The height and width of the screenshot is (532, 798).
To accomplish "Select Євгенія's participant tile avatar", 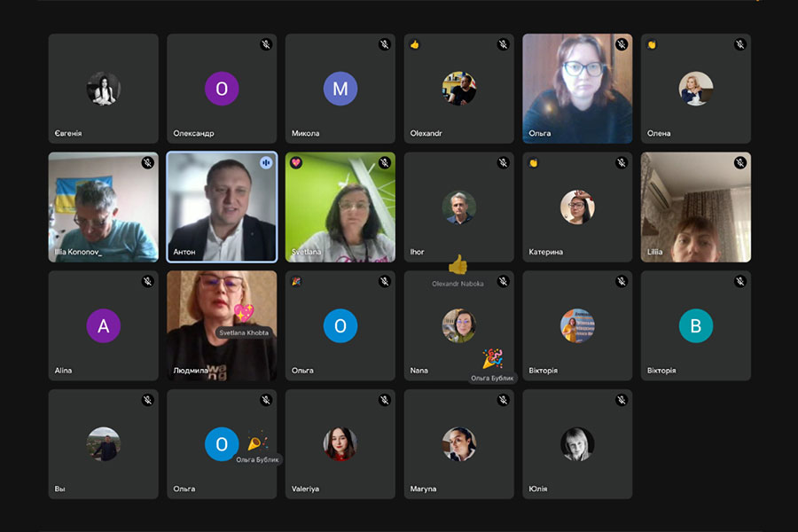I will point(104,89).
